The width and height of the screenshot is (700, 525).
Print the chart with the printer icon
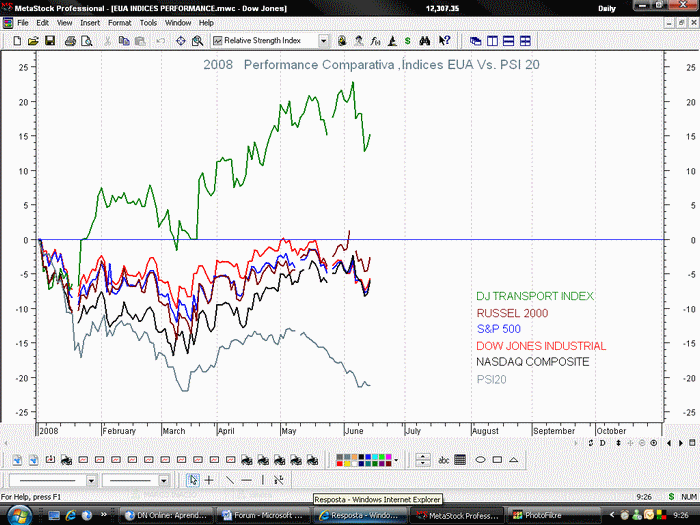[70, 41]
